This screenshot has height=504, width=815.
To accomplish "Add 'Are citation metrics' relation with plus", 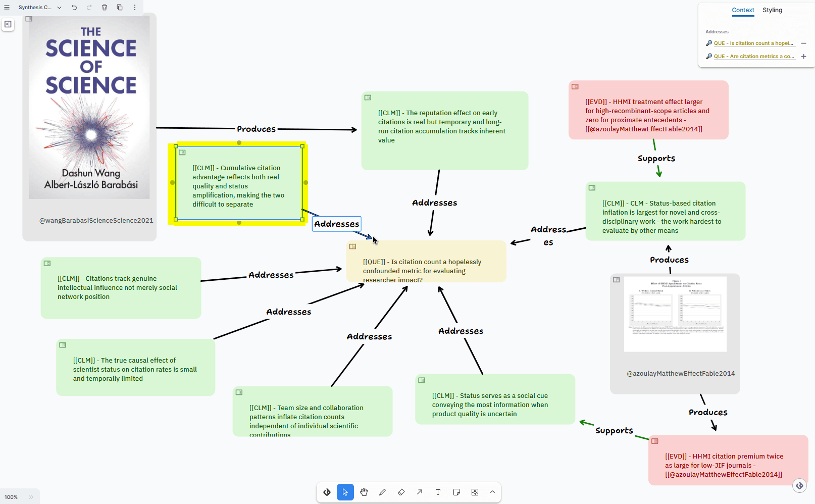I will click(803, 57).
